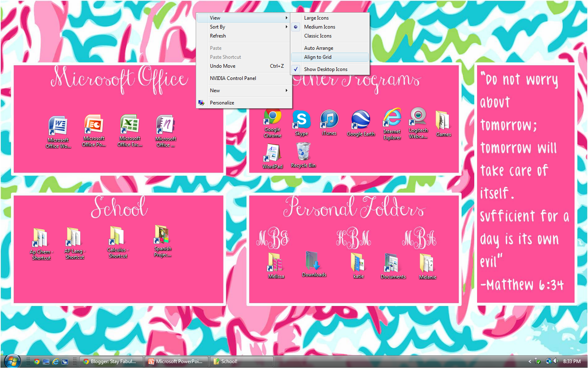Expand the Sort By submenu
Image resolution: width=588 pixels, height=368 pixels.
[217, 27]
